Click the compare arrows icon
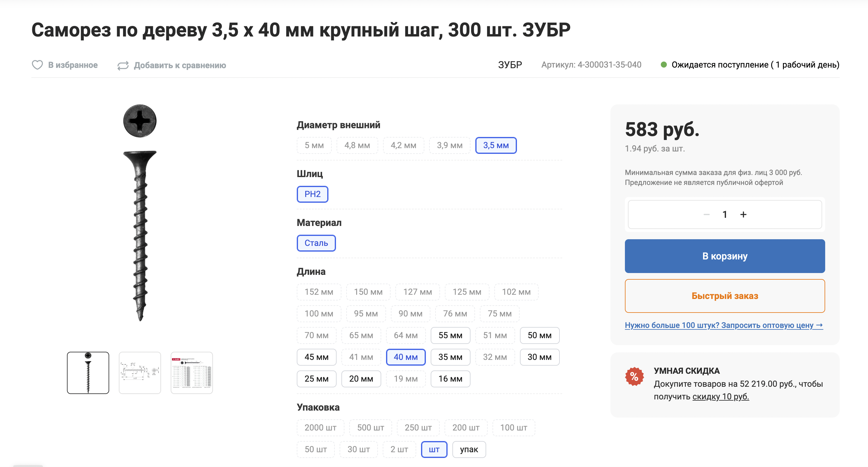This screenshot has height=467, width=868. 123,65
